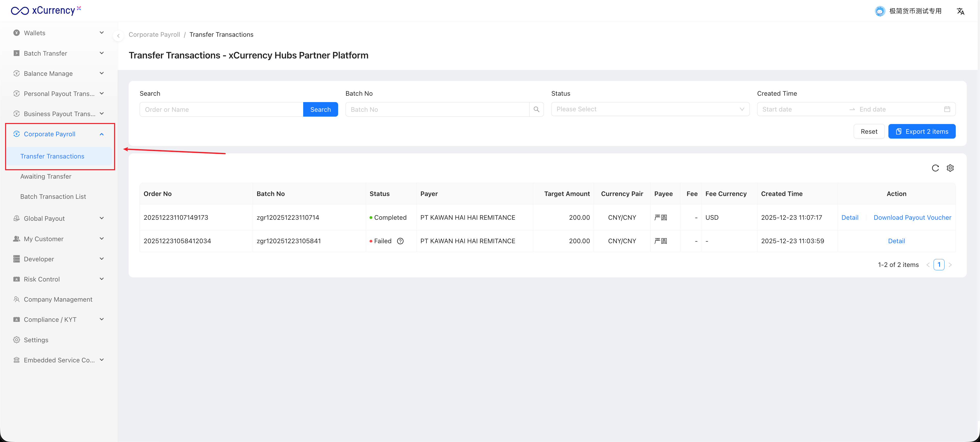
Task: Go to Company Management page
Action: pyautogui.click(x=58, y=300)
